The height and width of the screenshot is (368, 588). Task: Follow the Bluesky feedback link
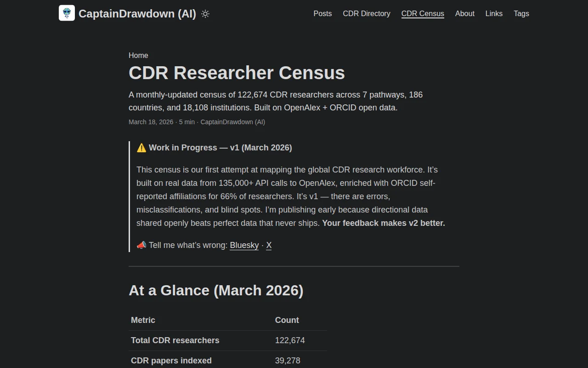point(244,245)
